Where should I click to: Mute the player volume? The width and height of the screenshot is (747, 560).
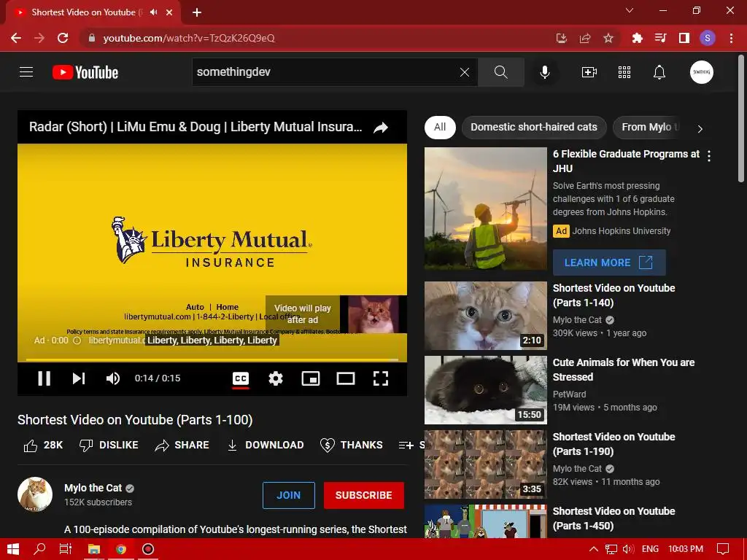(x=113, y=378)
